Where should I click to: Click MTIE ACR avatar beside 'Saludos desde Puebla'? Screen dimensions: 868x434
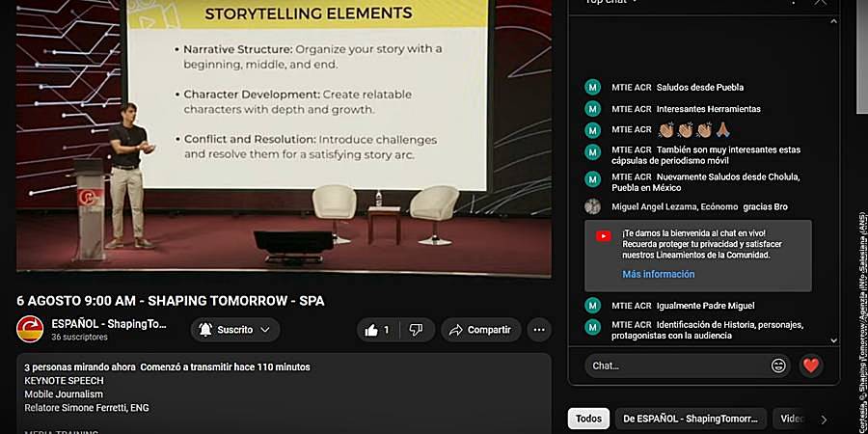592,88
